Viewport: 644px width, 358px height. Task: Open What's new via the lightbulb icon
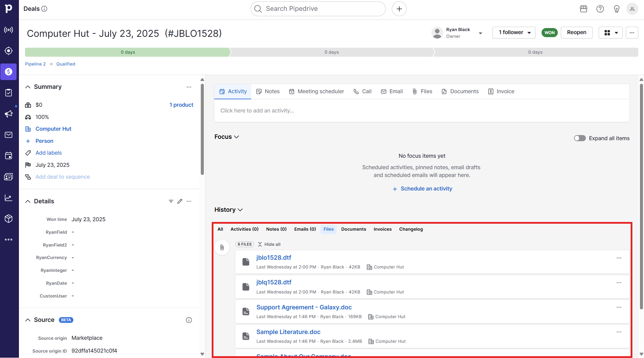pos(616,9)
